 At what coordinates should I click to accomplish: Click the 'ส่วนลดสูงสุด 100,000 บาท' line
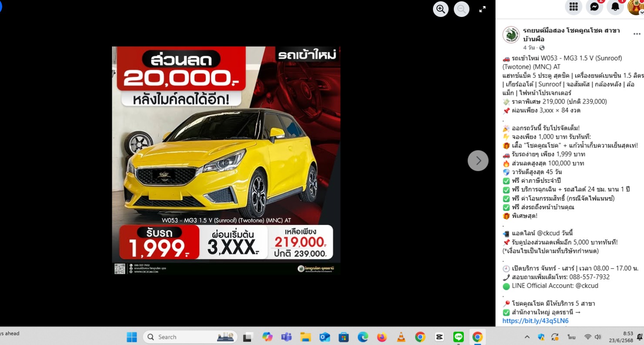click(x=543, y=163)
